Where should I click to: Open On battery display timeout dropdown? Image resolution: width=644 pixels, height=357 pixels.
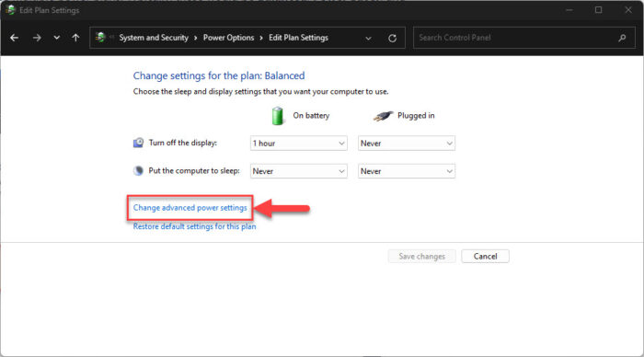[299, 144]
